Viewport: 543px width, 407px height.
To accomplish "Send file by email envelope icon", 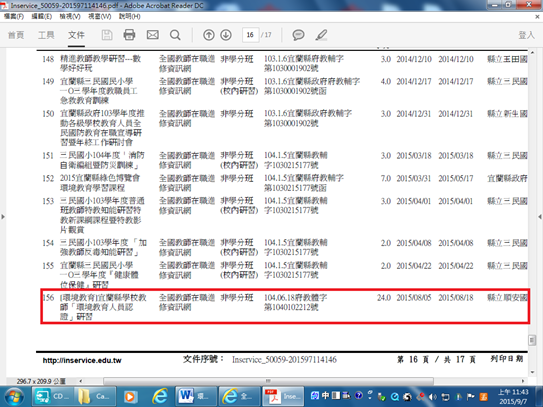I will coord(152,35).
